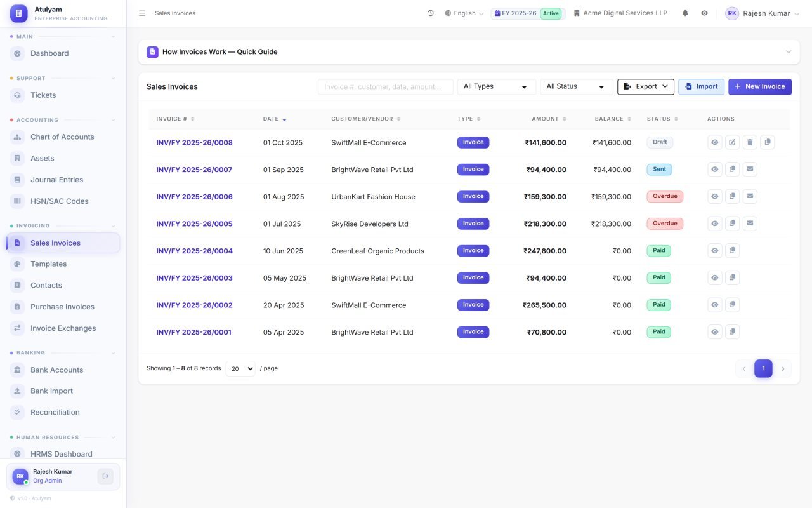Screen dimensions: 812x508
Task: Click page 1 pagination button
Action: pyautogui.click(x=763, y=368)
